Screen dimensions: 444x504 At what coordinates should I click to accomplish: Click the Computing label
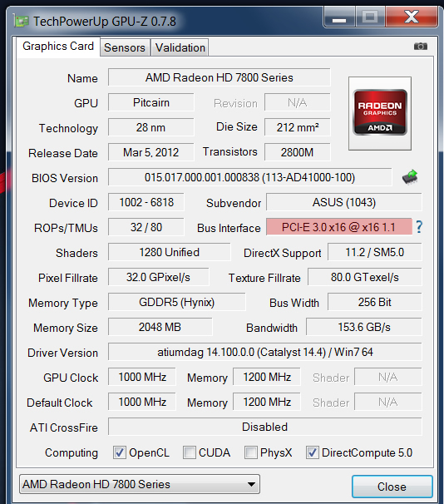click(x=72, y=453)
